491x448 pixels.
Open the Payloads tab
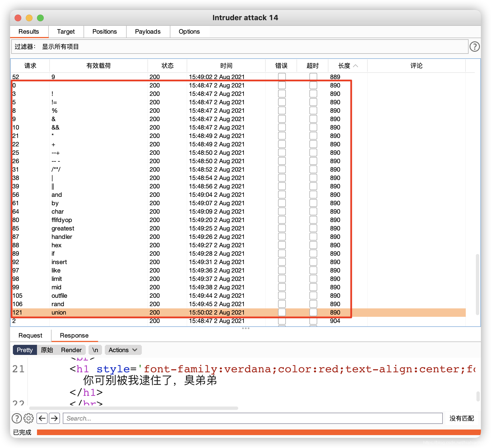tap(148, 32)
